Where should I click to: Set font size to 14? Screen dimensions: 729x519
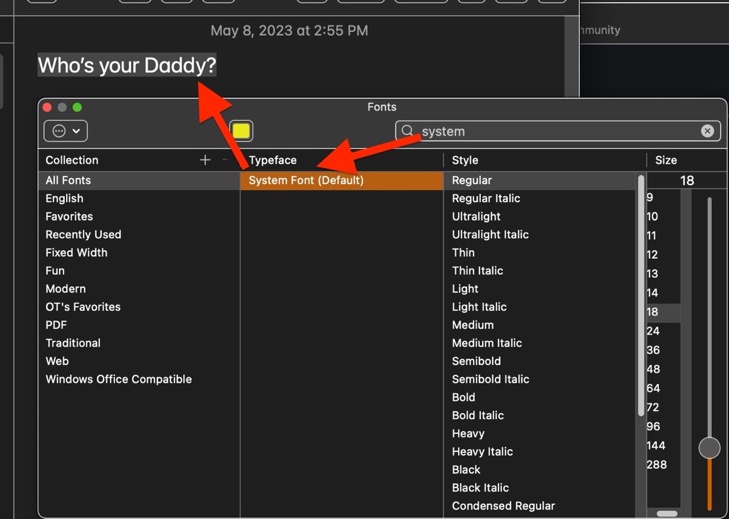(x=663, y=293)
